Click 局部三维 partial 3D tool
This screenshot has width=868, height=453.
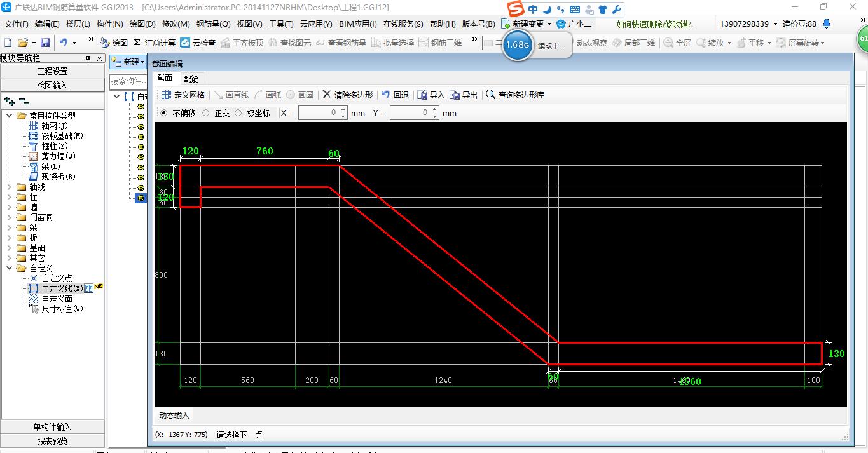tap(633, 43)
